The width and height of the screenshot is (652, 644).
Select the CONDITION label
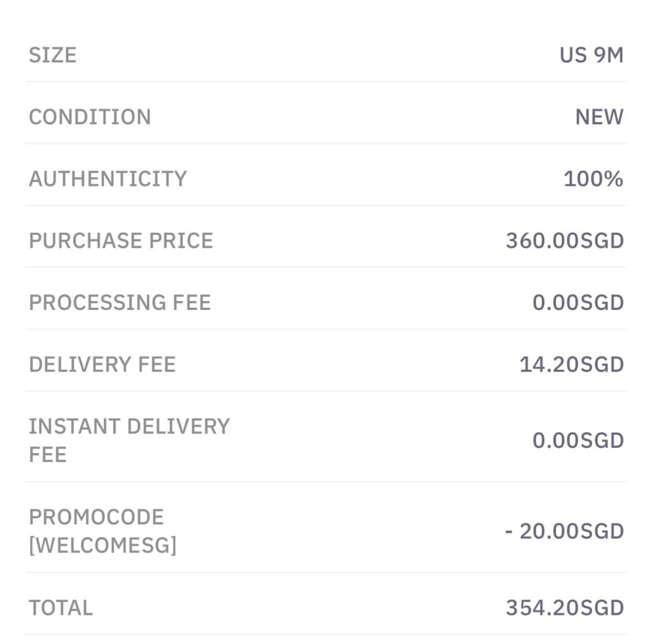pos(90,117)
